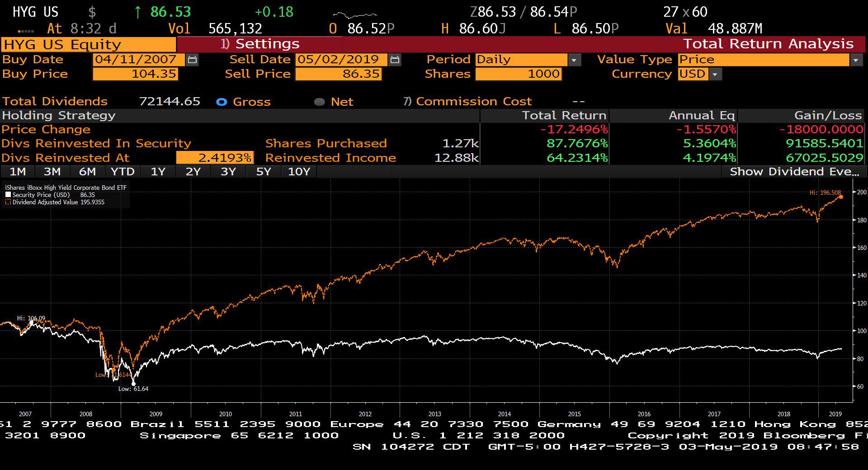Edit the Buy Price field

135,74
